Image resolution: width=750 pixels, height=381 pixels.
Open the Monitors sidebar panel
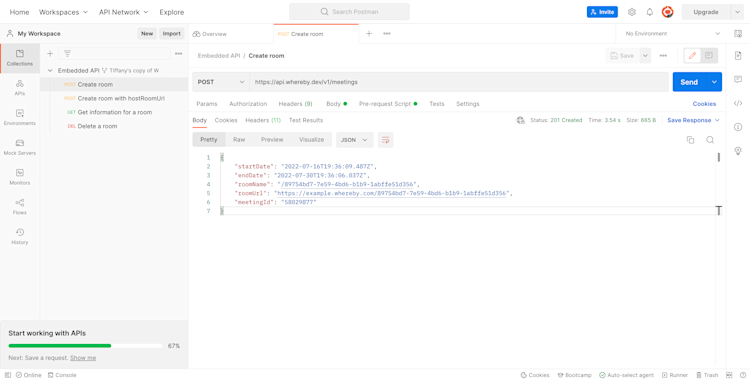(20, 177)
